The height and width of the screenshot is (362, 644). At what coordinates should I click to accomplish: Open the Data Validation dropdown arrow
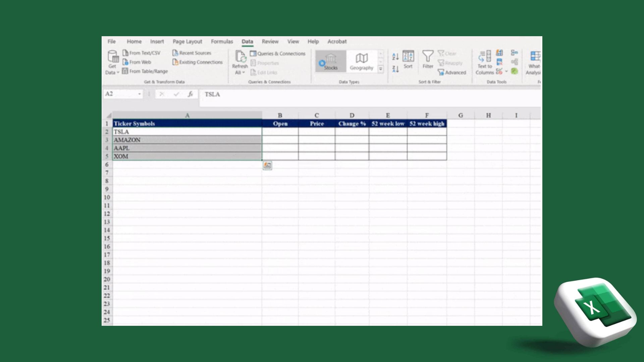click(506, 71)
